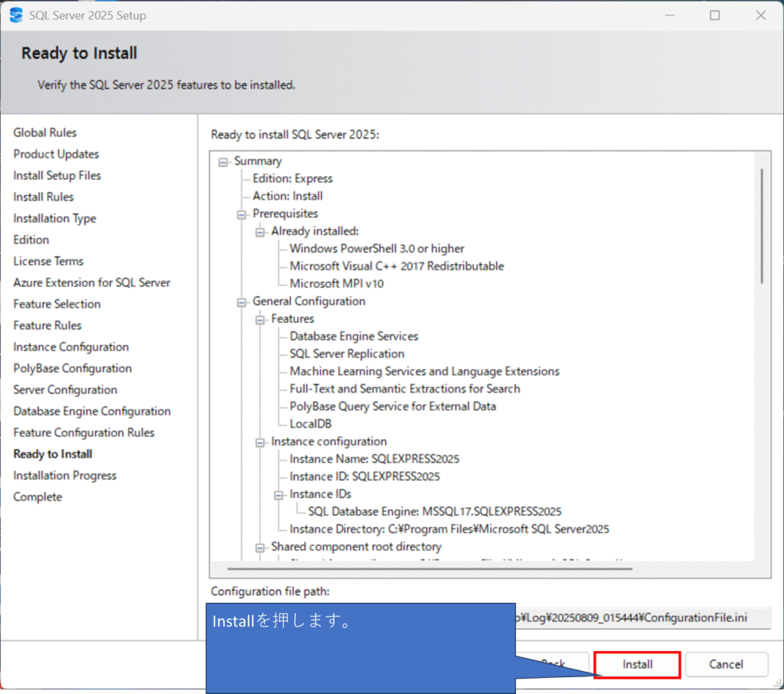
Task: Collapse the Instance IDs node
Action: pos(279,495)
